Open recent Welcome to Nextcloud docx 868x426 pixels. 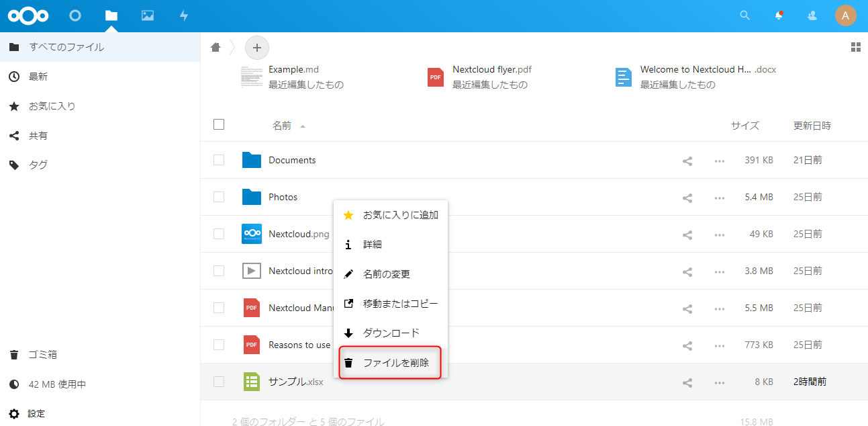[708, 69]
